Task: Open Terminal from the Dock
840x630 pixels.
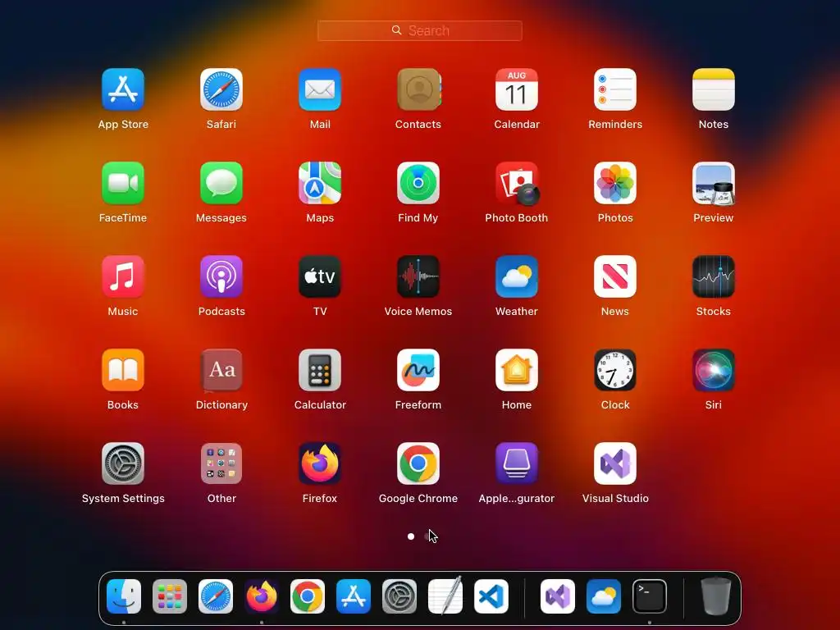Action: 650,596
